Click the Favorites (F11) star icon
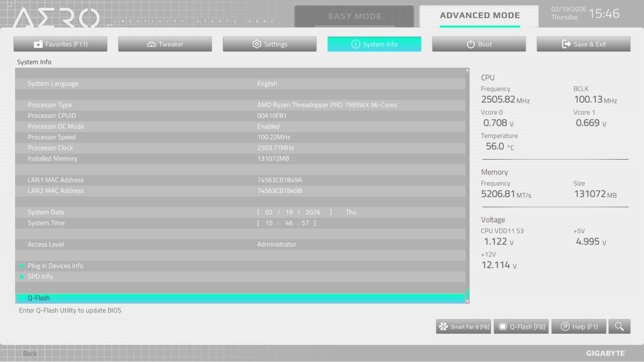The image size is (644, 362). [39, 44]
